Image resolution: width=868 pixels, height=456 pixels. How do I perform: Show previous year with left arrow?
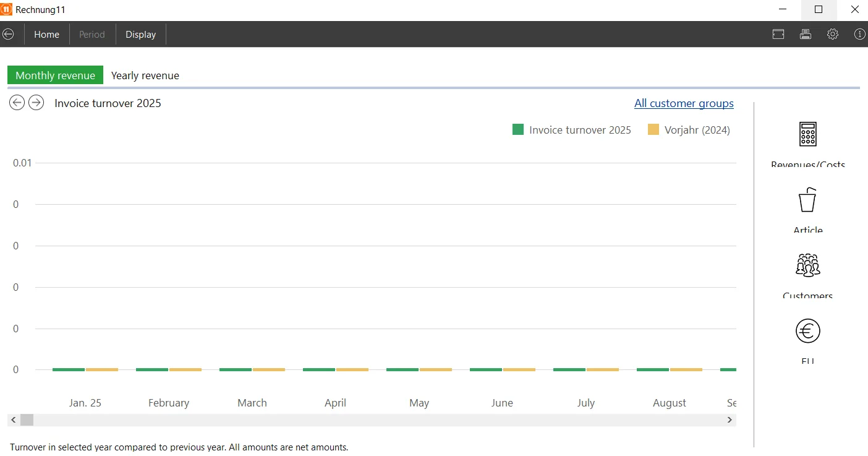coord(17,103)
